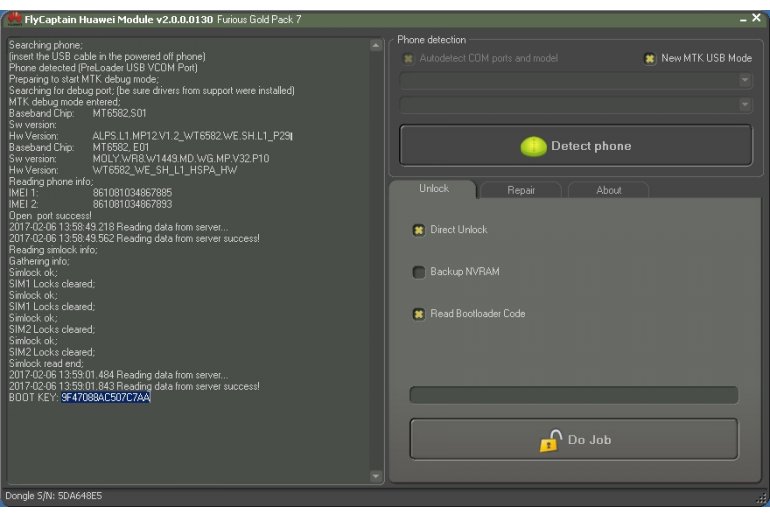Click the MOLY.WR8.W1449.MD.WG.MP.V32.P10 sw version text
The height and width of the screenshot is (518, 770).
[x=181, y=159]
